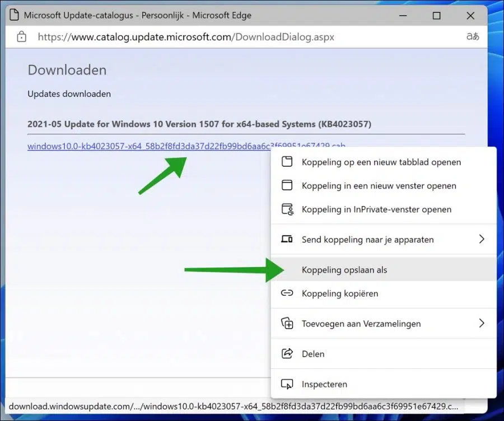Click the Downloaden heading
Image resolution: width=504 pixels, height=421 pixels.
[x=67, y=70]
